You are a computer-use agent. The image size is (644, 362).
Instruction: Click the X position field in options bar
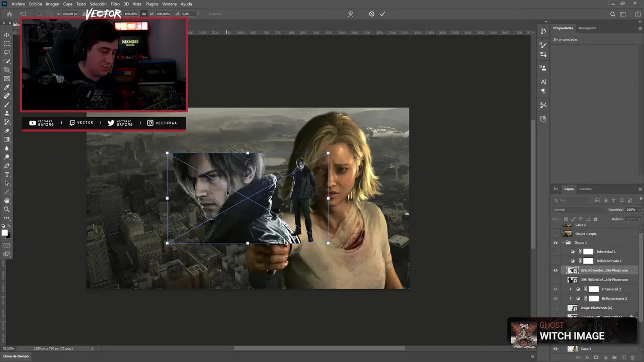click(x=70, y=14)
